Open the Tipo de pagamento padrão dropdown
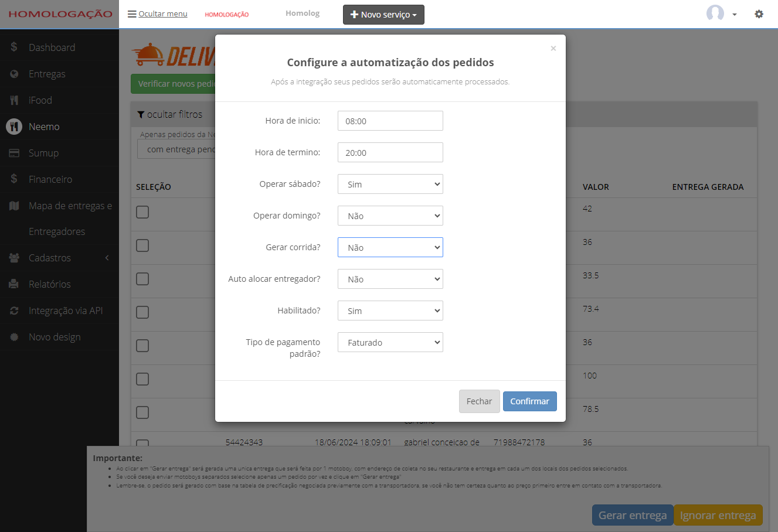This screenshot has width=778, height=532. tap(390, 342)
